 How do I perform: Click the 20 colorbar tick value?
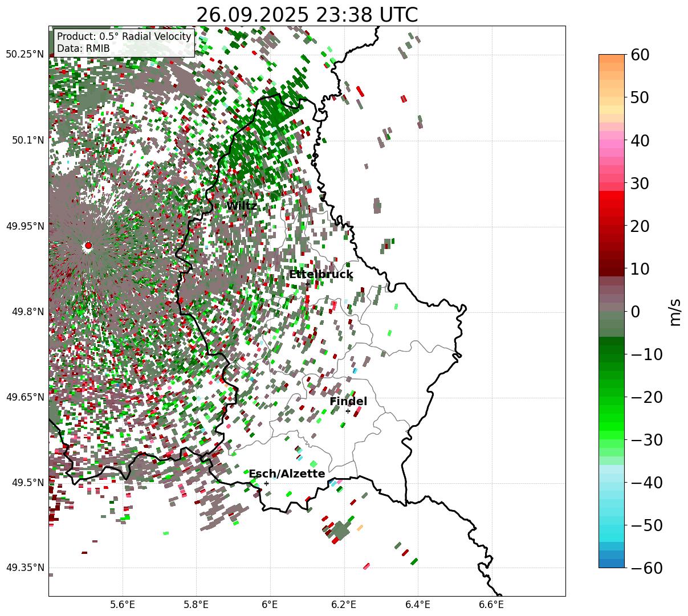(640, 226)
